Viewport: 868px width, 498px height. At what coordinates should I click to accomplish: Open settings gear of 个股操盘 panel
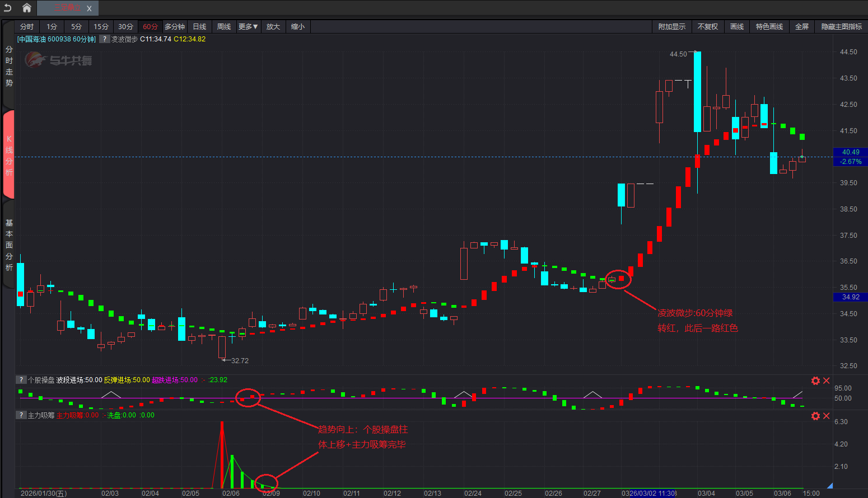tap(815, 380)
